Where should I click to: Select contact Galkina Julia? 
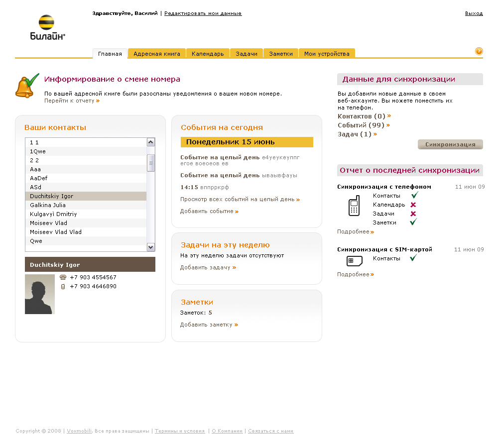point(86,205)
